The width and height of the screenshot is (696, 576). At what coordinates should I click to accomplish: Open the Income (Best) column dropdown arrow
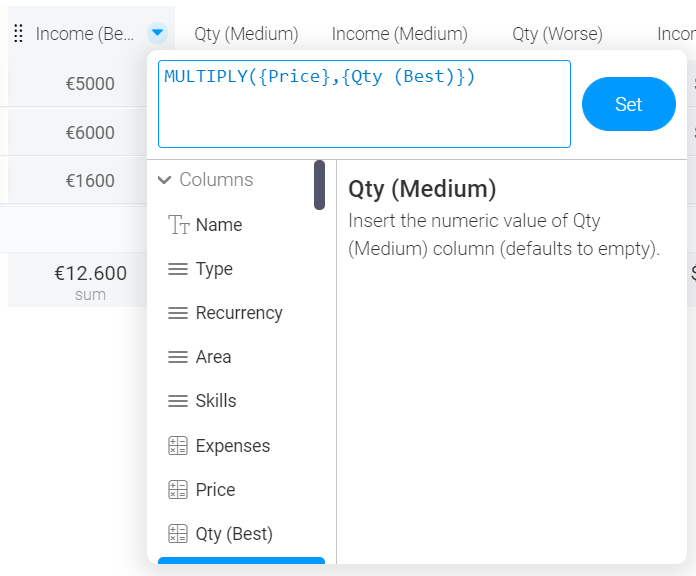tap(157, 34)
